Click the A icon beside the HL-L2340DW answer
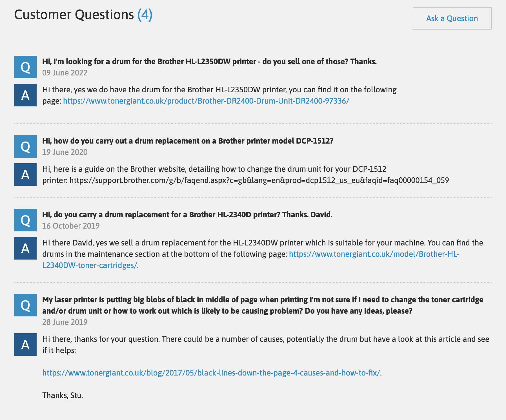This screenshot has width=506, height=420. (25, 249)
